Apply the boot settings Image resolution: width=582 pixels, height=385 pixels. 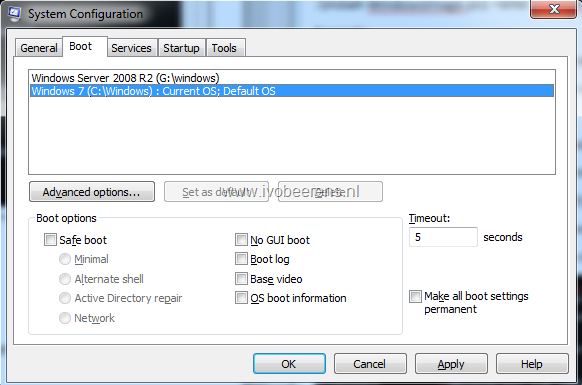point(451,364)
